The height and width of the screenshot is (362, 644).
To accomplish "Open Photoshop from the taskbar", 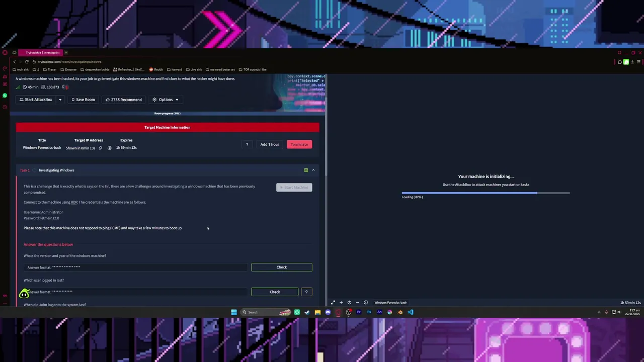I will [369, 312].
